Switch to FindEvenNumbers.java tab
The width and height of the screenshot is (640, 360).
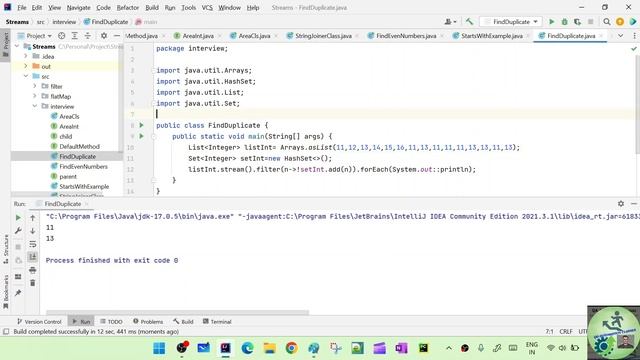[406, 36]
